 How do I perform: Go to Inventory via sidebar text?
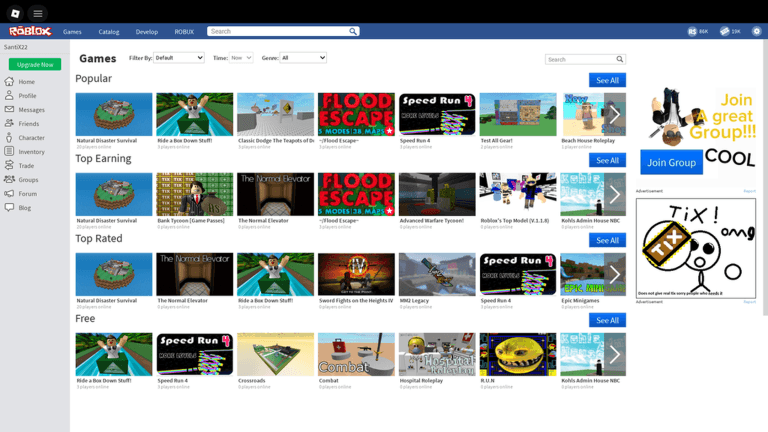click(31, 152)
